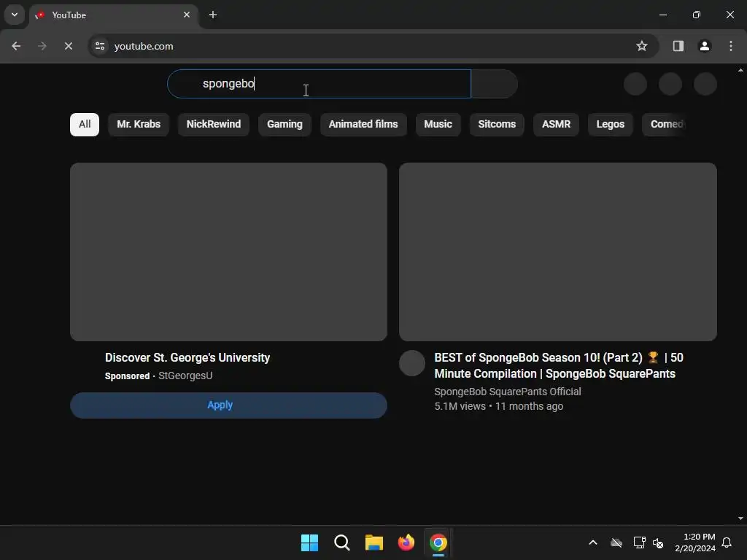Click into the YouTube search box
This screenshot has width=747, height=560.
pos(319,84)
